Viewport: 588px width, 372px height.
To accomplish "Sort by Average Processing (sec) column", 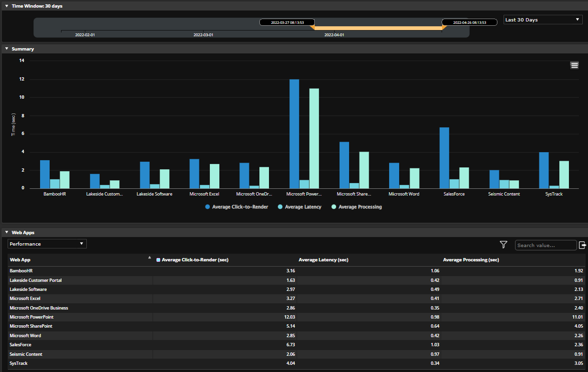I will point(471,260).
